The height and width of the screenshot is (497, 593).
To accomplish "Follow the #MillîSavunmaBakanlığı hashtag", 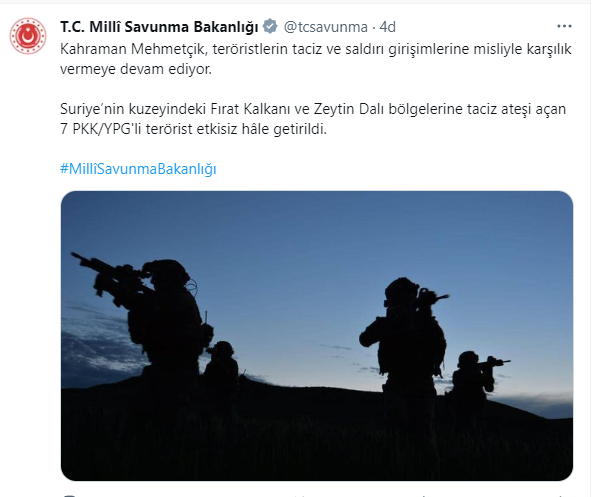I will pos(138,169).
